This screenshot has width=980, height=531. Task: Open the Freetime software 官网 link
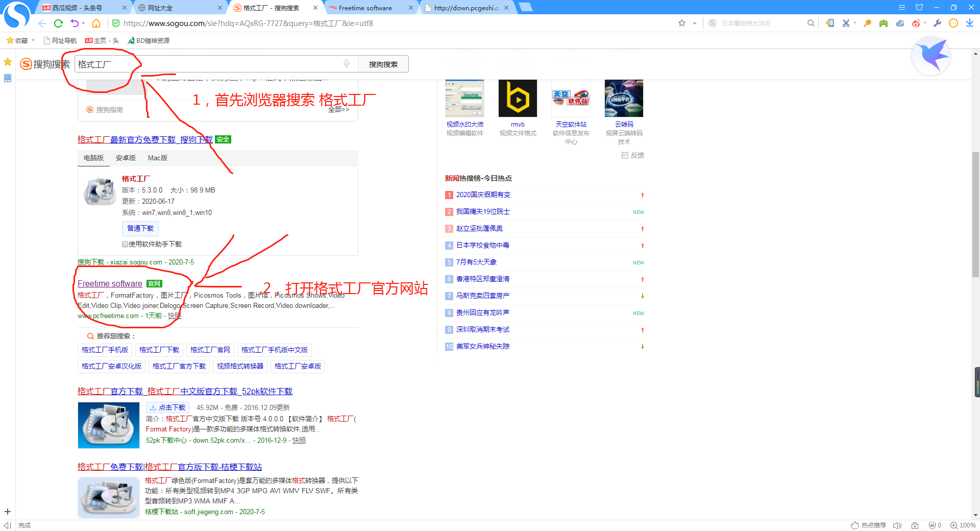(110, 283)
